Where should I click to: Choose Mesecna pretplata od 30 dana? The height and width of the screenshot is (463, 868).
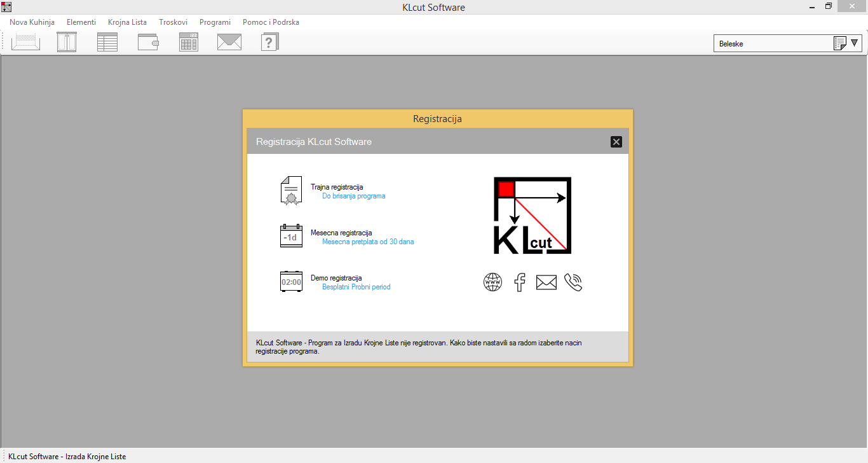coord(368,242)
